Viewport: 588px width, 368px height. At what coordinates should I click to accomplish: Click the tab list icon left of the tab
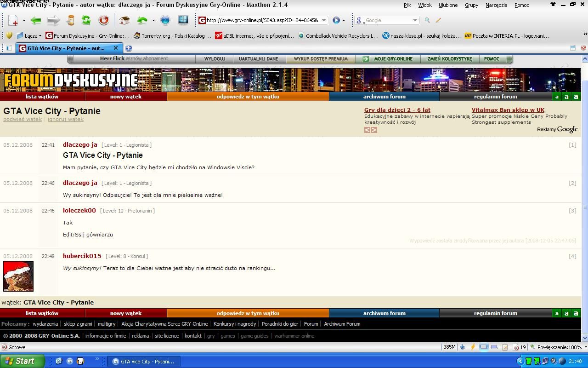click(9, 48)
